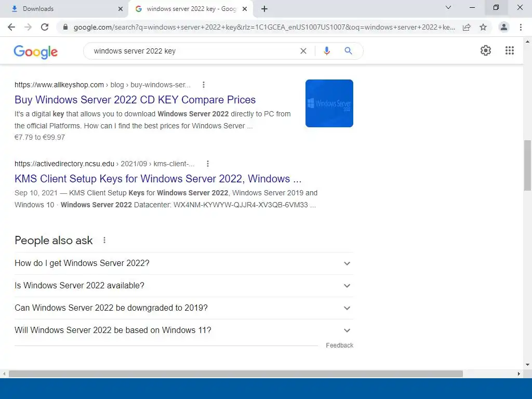Viewport: 532px width, 399px height.
Task: Open a new browser tab
Action: (264, 9)
